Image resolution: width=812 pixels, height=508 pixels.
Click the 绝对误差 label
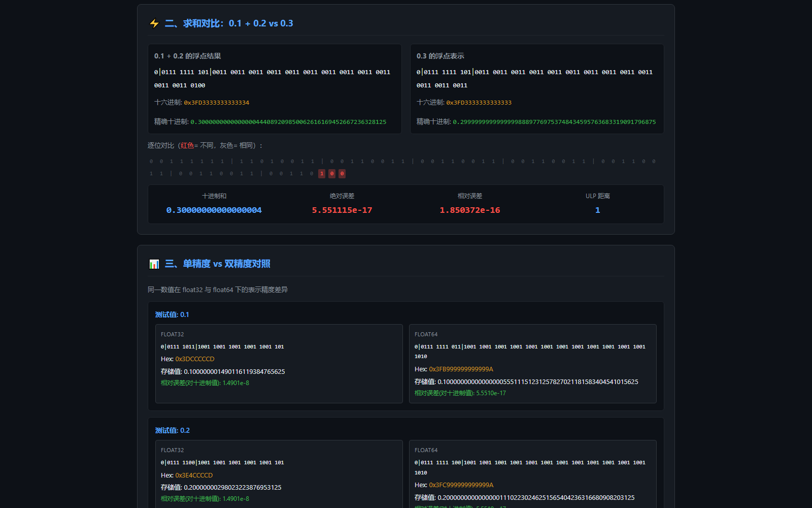(x=342, y=196)
